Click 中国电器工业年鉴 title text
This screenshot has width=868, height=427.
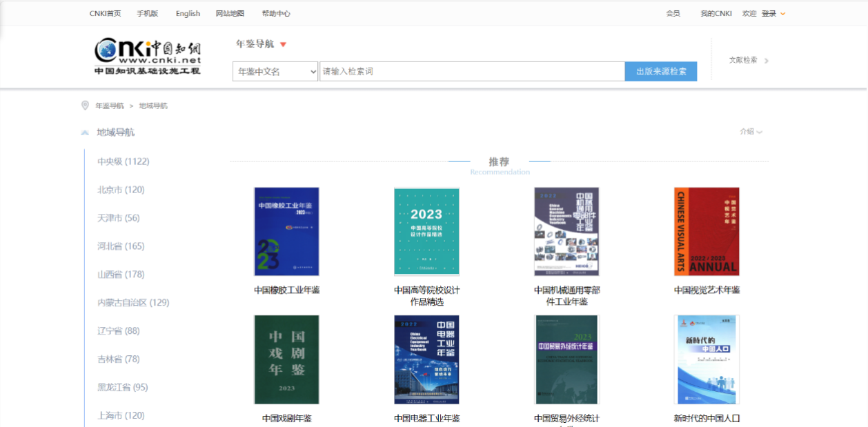427,419
